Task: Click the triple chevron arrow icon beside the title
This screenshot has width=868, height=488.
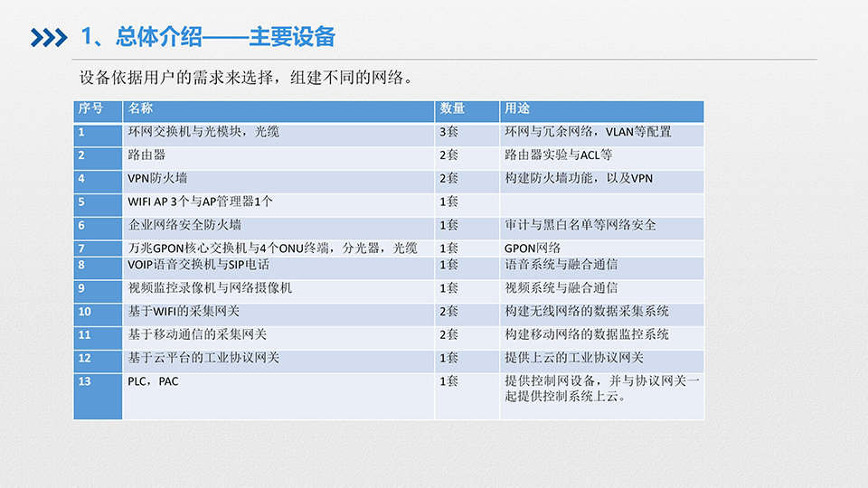Action: pyautogui.click(x=48, y=37)
